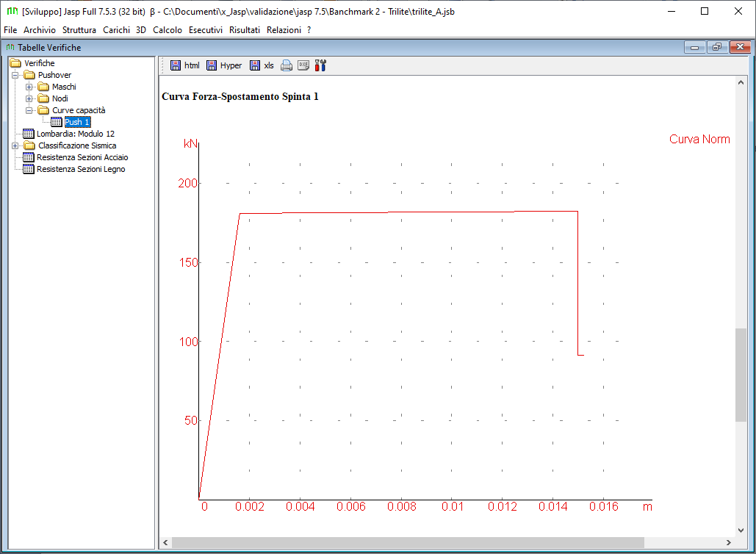This screenshot has height=554, width=756.
Task: Click the Curva Forza-Spostamento Spinta 1 heading
Action: tap(240, 96)
